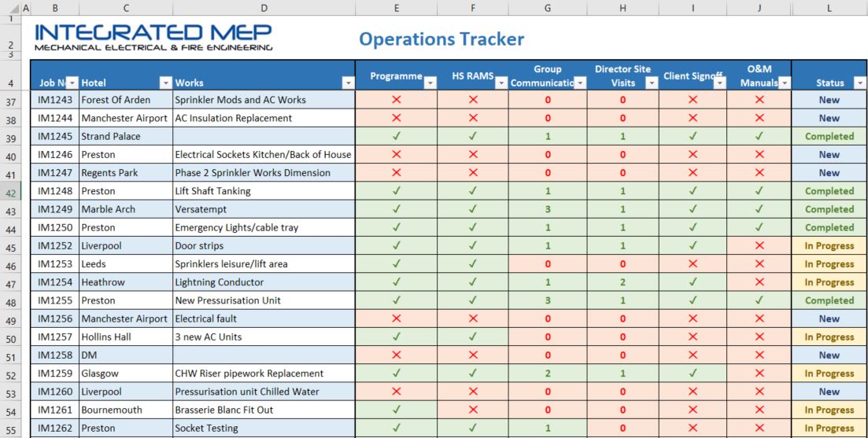The width and height of the screenshot is (868, 438).
Task: Select row 55 by its row header
Action: [10, 429]
